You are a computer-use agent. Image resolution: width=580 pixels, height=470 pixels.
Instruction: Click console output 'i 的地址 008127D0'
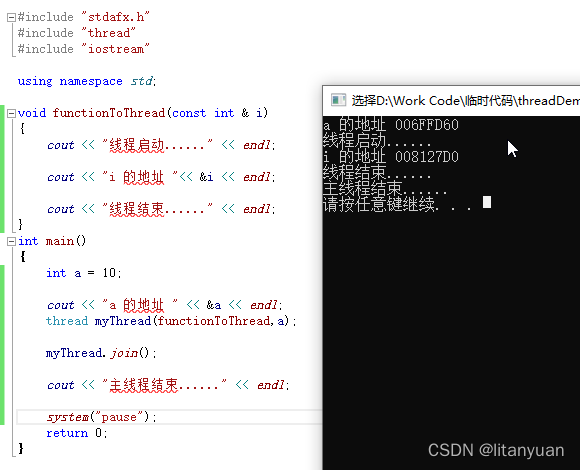pyautogui.click(x=391, y=156)
